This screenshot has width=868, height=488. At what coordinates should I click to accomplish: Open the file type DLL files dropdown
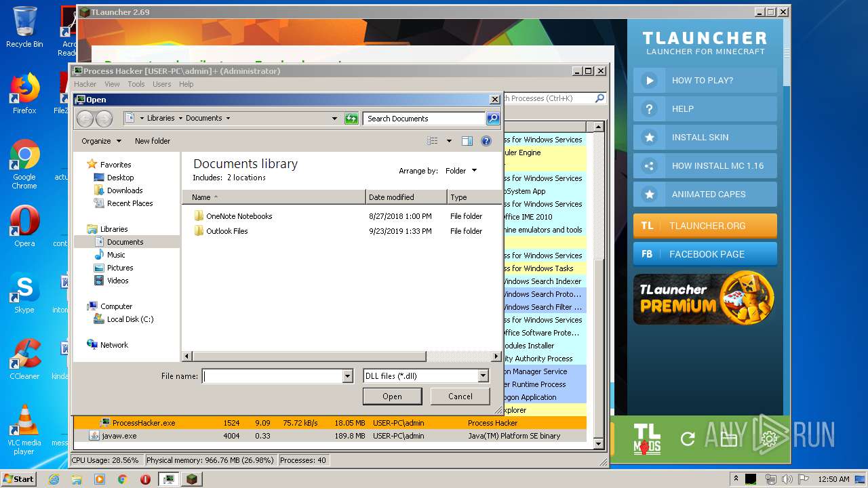coord(483,376)
